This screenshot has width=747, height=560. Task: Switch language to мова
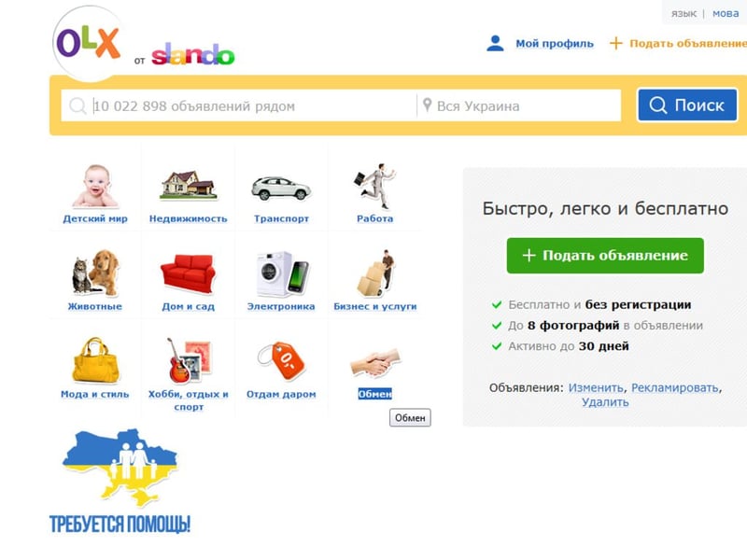726,14
